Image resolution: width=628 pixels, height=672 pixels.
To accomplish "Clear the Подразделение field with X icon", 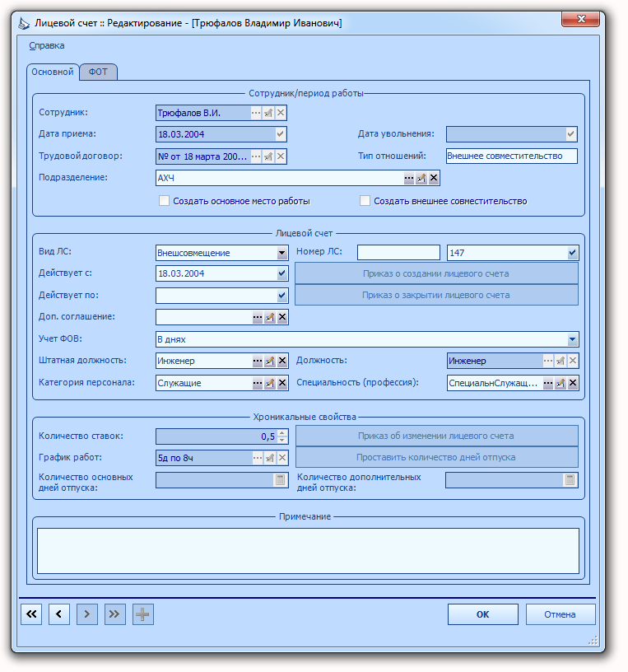I will click(x=434, y=178).
